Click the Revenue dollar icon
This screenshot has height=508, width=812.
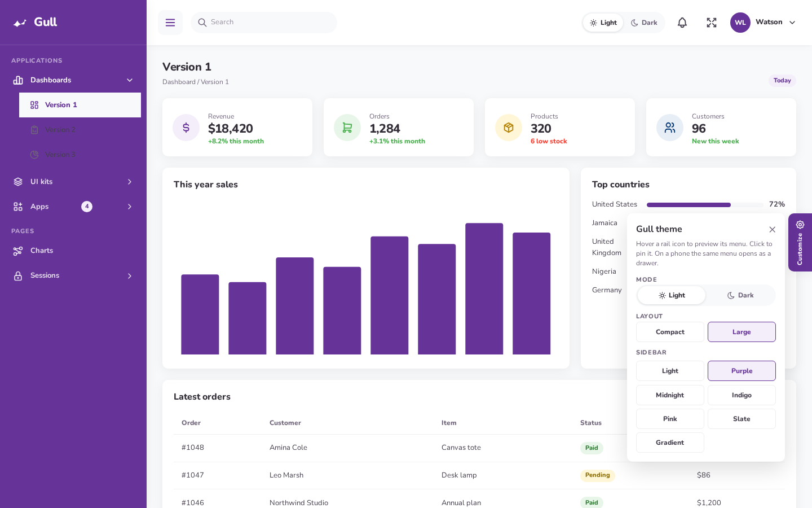[x=186, y=128]
